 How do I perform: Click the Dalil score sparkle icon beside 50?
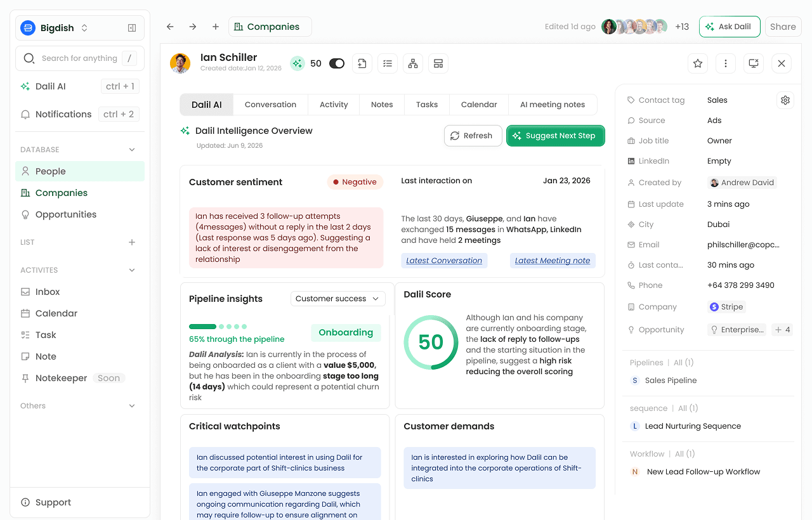[x=298, y=63]
